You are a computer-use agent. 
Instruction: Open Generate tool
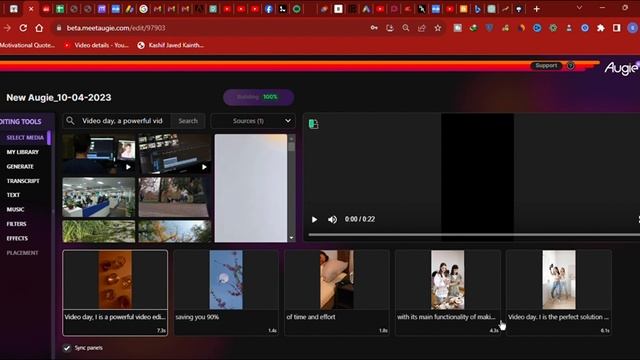click(x=20, y=167)
